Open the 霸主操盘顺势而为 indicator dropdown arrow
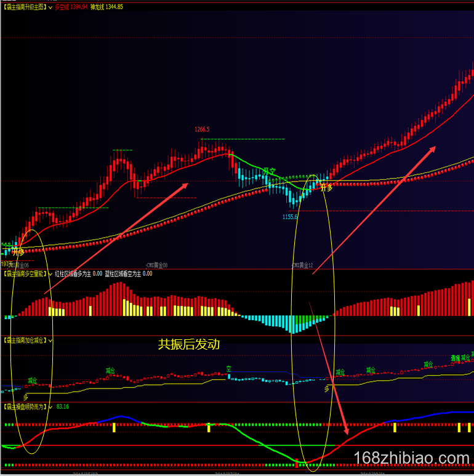 [50, 406]
